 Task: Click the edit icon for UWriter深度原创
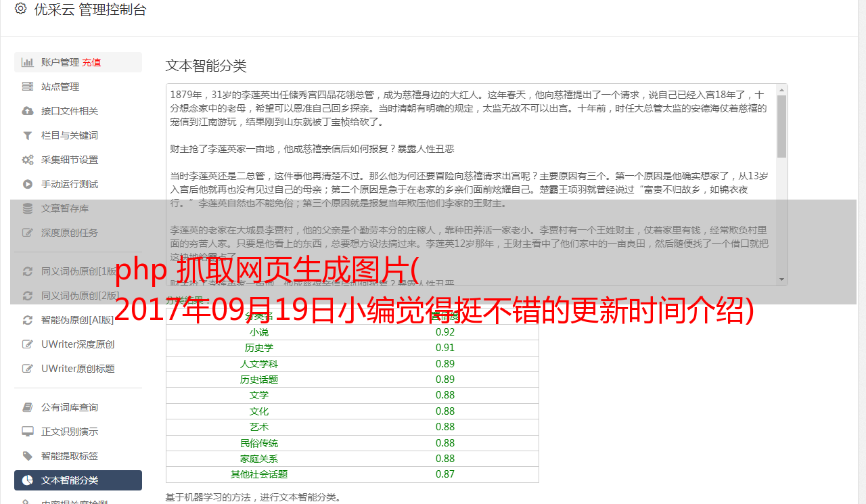pyautogui.click(x=27, y=344)
